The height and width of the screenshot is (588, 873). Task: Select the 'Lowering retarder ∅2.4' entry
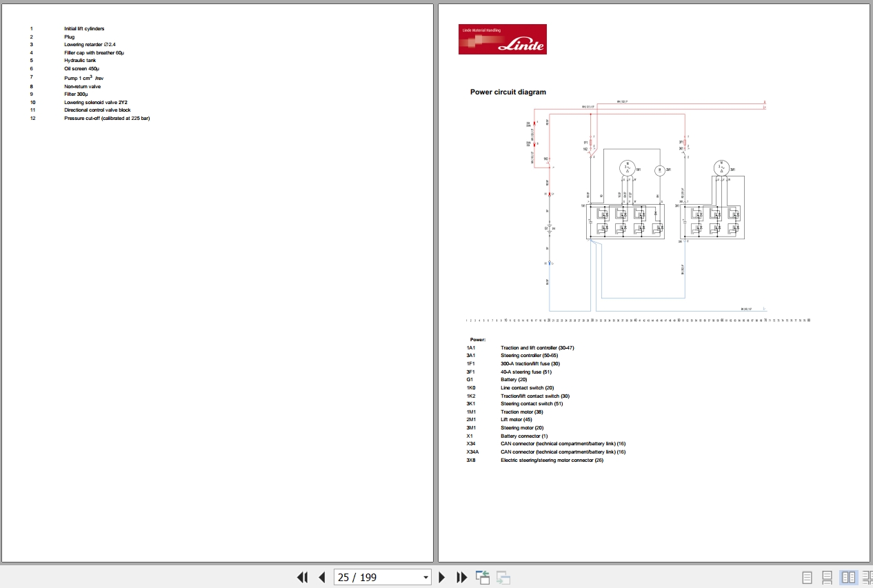(90, 44)
